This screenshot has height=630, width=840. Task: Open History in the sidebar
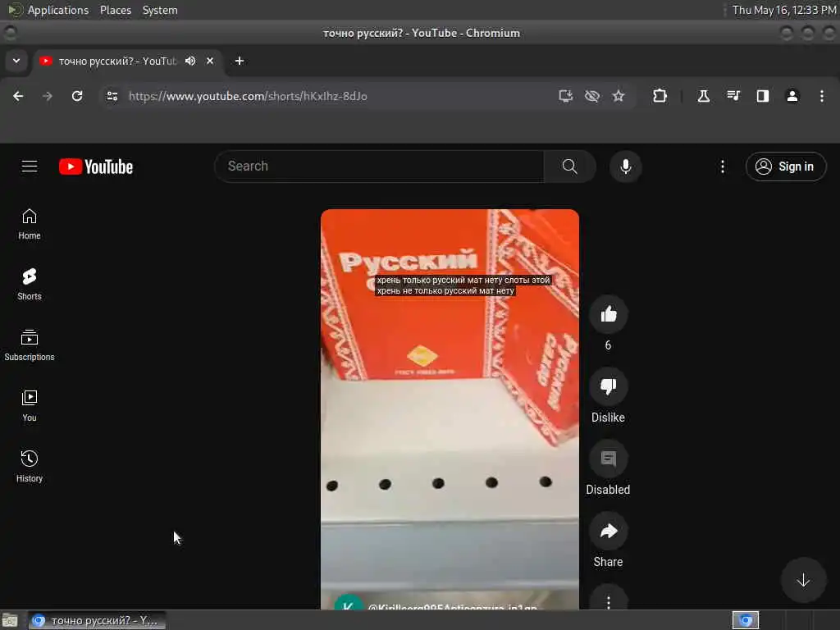point(30,467)
